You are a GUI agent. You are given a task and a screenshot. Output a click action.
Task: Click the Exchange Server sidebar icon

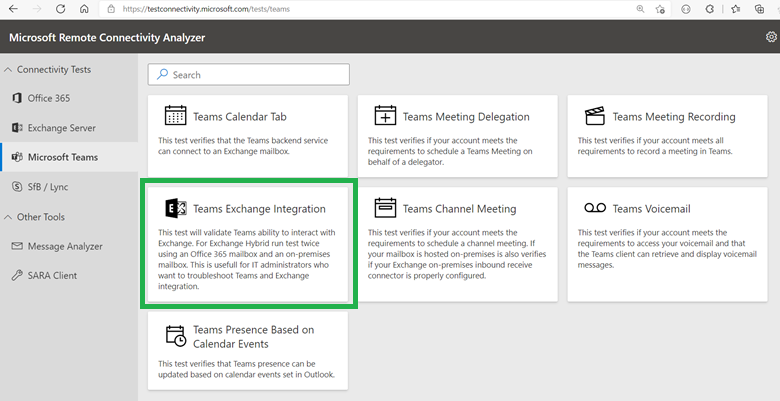(x=16, y=128)
